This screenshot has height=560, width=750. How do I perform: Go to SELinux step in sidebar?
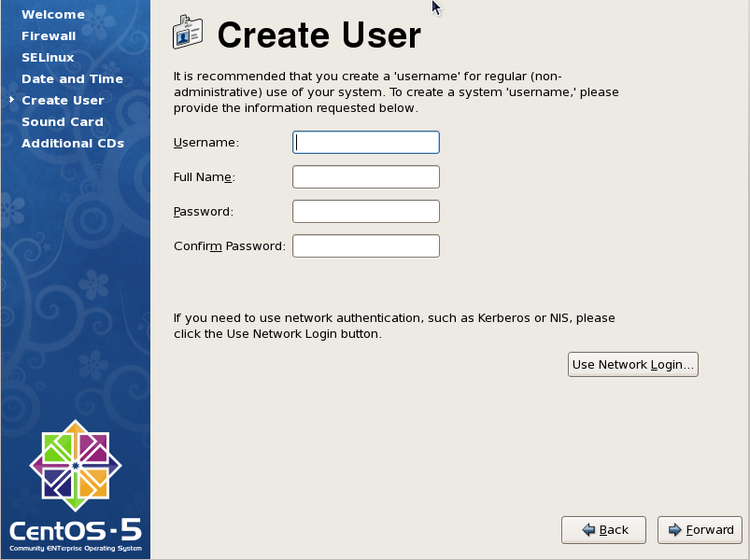pyautogui.click(x=48, y=57)
